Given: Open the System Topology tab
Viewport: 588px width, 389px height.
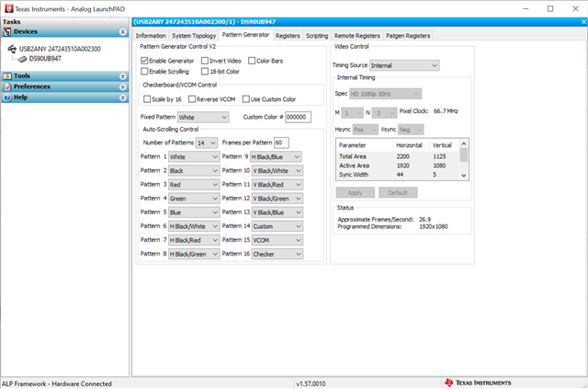Looking at the screenshot, I should tap(194, 36).
